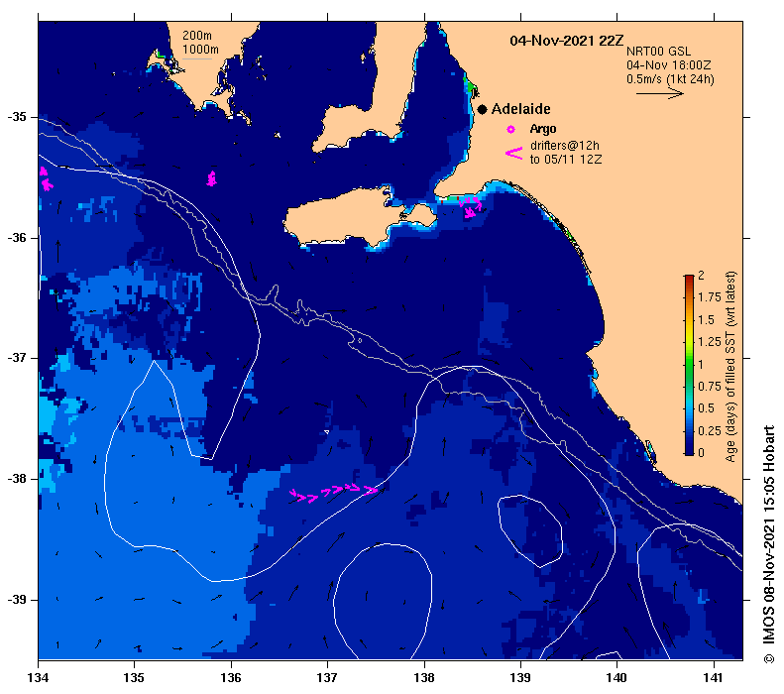The width and height of the screenshot is (784, 694).
Task: Click the longitude axis label 136
Action: [x=231, y=678]
